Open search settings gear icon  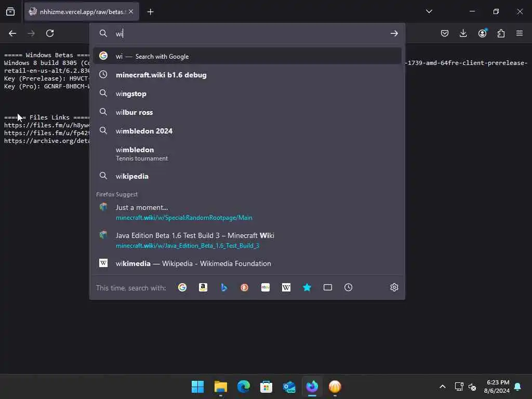[x=394, y=287]
